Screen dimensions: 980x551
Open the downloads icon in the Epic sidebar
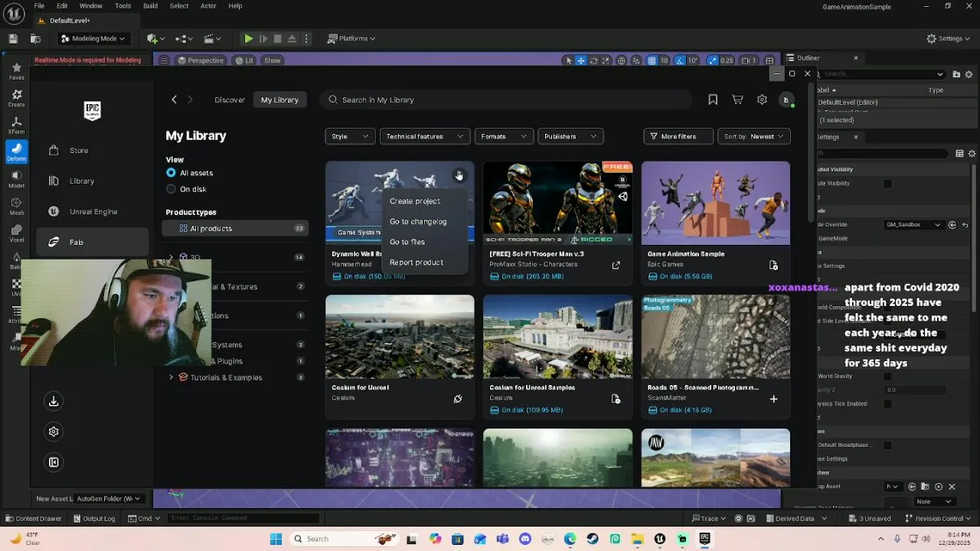(54, 401)
